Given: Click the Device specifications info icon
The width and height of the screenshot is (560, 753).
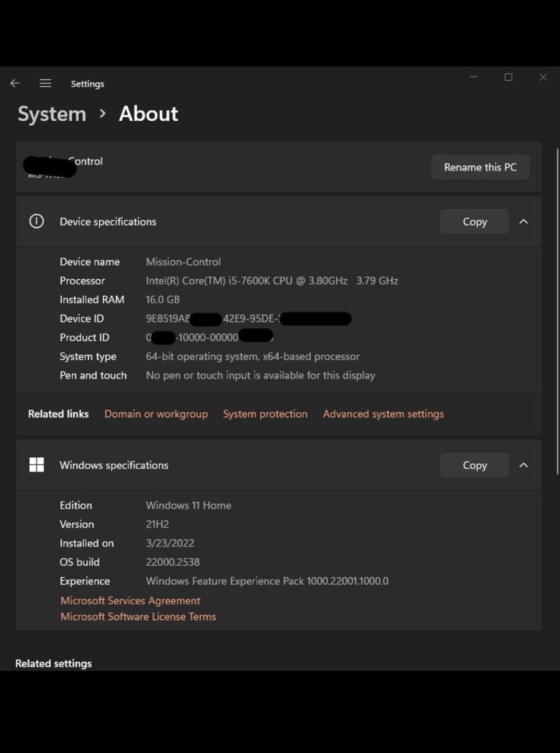Looking at the screenshot, I should pos(37,222).
